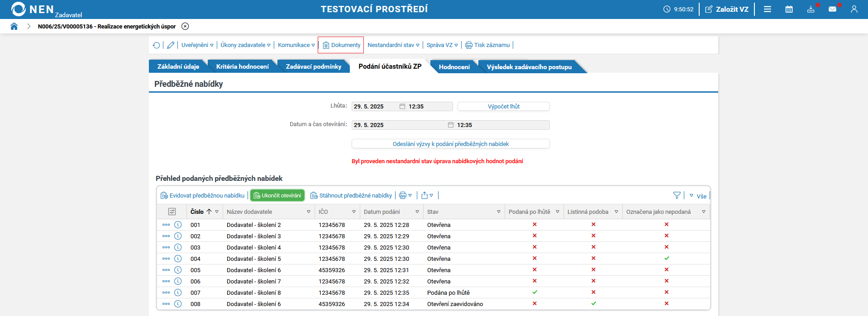Viewport: 868px width, 316px height.
Task: Open the Kritéria hodnocení tab
Action: (x=242, y=66)
